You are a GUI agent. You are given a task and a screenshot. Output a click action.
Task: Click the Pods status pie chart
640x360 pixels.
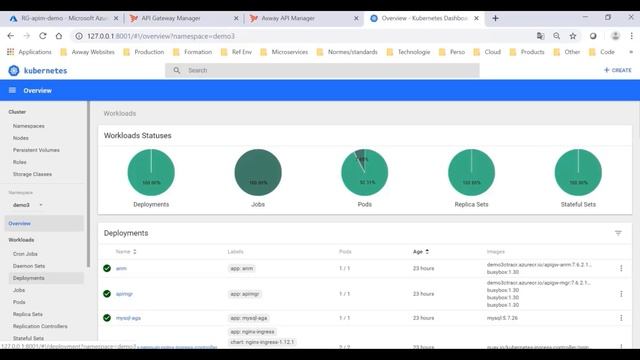coord(364,172)
